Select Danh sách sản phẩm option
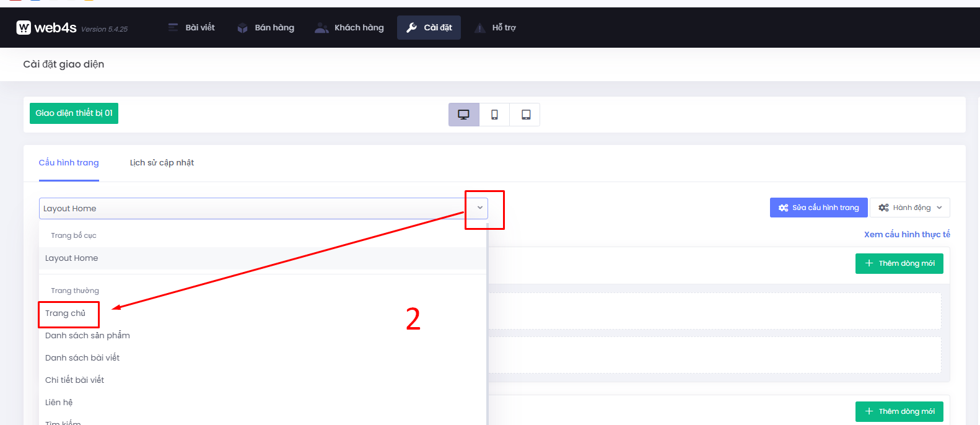 tap(87, 336)
